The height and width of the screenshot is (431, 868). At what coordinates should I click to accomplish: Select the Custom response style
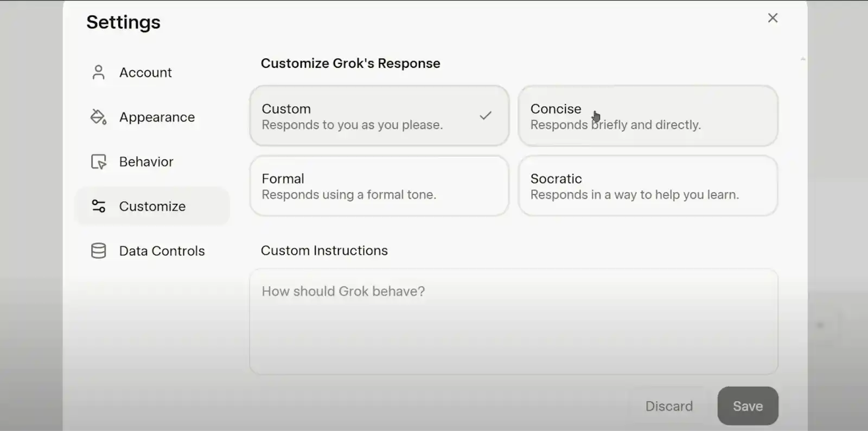pyautogui.click(x=379, y=116)
